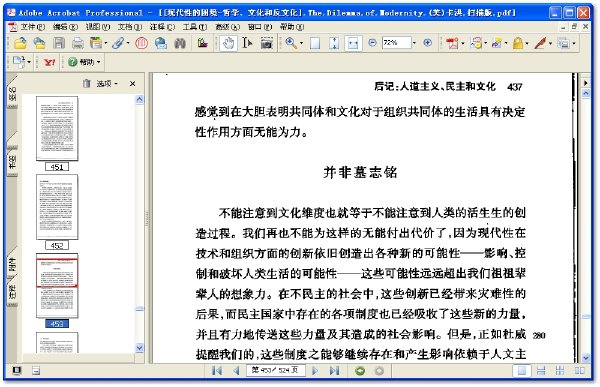600x387 pixels.
Task: Select the text Select tool
Action: pyautogui.click(x=247, y=43)
